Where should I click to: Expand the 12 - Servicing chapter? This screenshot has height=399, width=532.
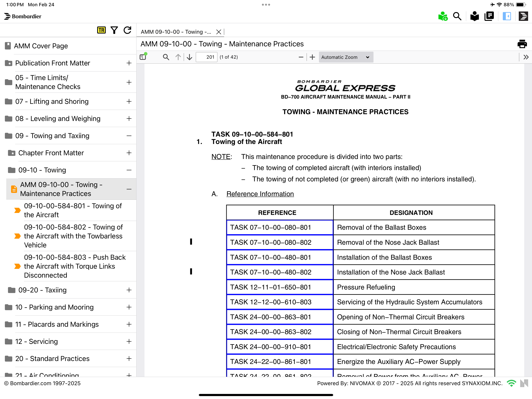[129, 341]
